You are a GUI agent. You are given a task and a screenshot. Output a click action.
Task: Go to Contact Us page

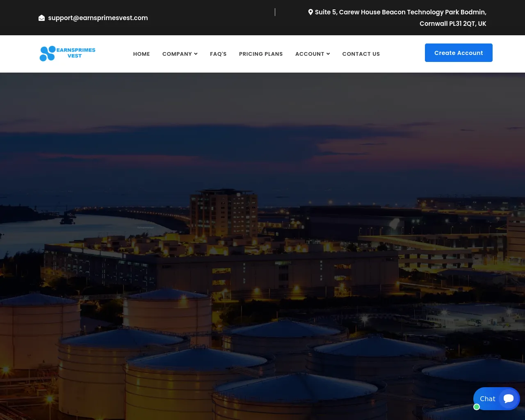[361, 54]
